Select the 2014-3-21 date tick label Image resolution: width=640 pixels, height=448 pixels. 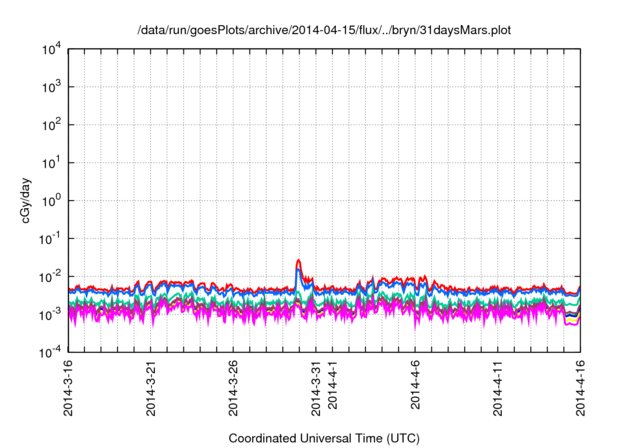tap(151, 388)
